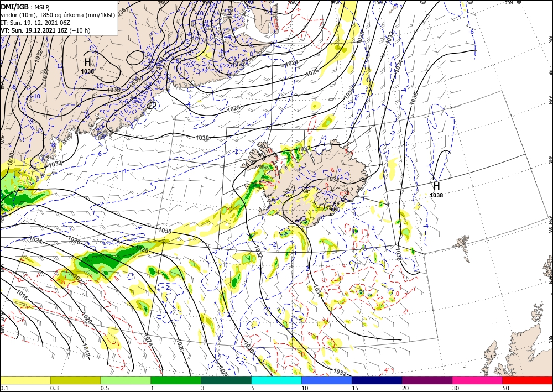The image size is (553, 392).
Task: Click the olive 0.3–0.5 legend swatch
Action: coord(75,380)
